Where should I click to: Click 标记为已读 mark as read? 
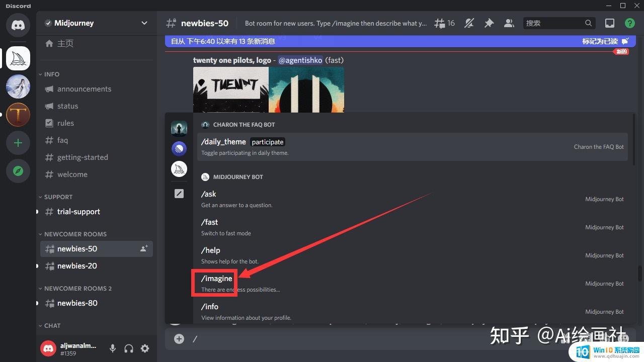pyautogui.click(x=605, y=41)
